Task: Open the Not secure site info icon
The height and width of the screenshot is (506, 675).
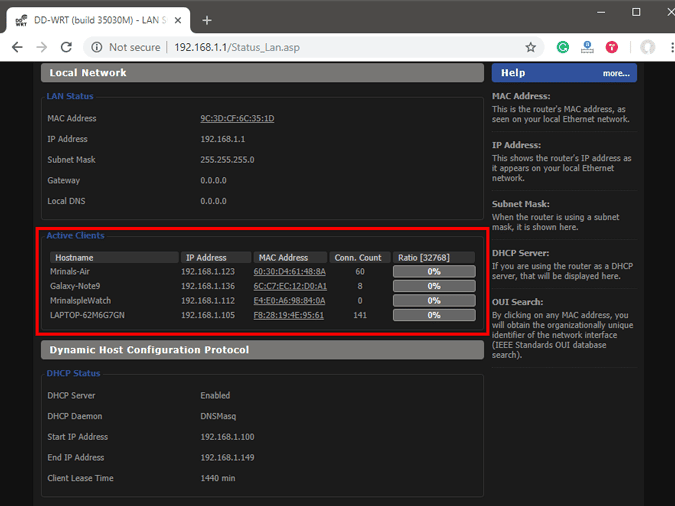Action: point(97,47)
